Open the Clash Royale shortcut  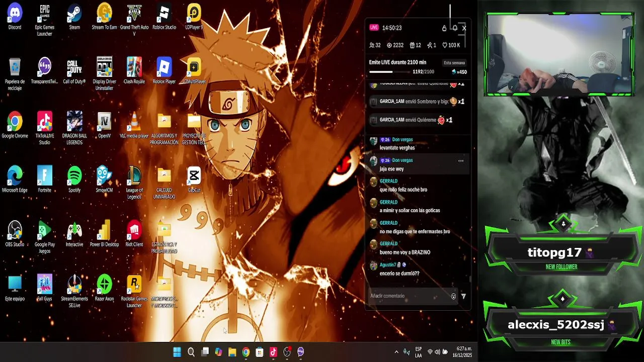click(x=134, y=71)
